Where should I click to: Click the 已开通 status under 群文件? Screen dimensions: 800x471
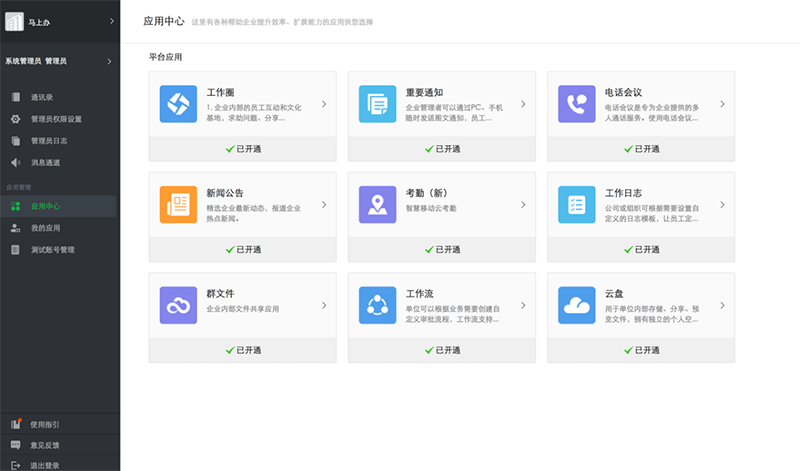point(243,350)
